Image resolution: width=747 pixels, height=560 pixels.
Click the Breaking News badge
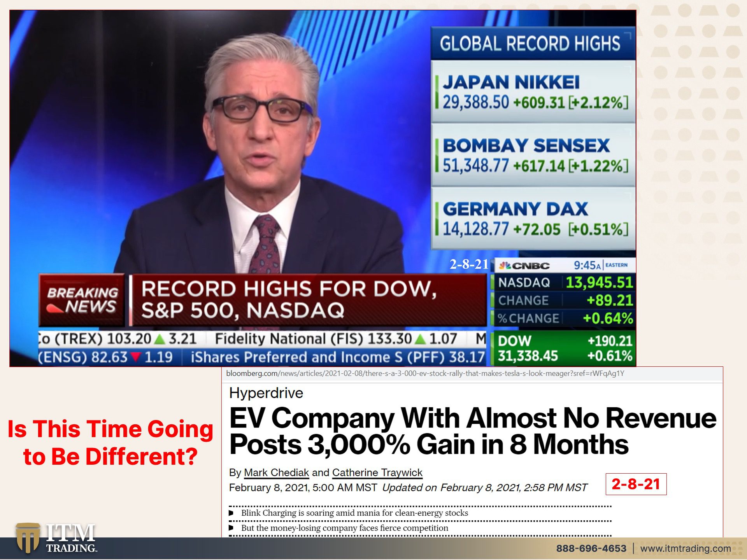pos(82,299)
